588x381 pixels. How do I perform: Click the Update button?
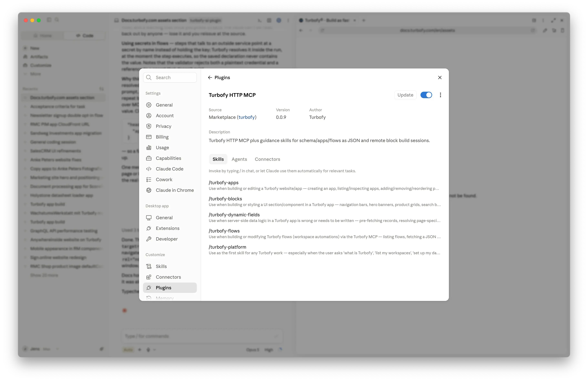point(405,95)
